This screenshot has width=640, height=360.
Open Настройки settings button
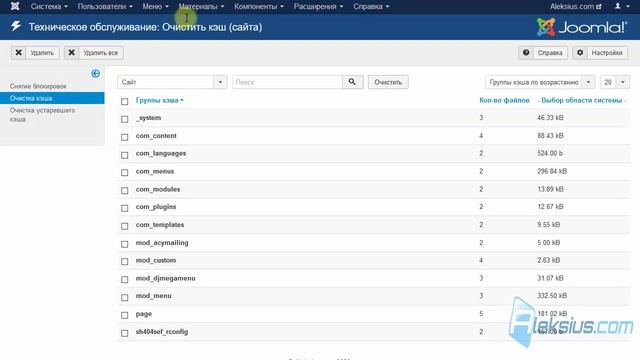(x=600, y=53)
